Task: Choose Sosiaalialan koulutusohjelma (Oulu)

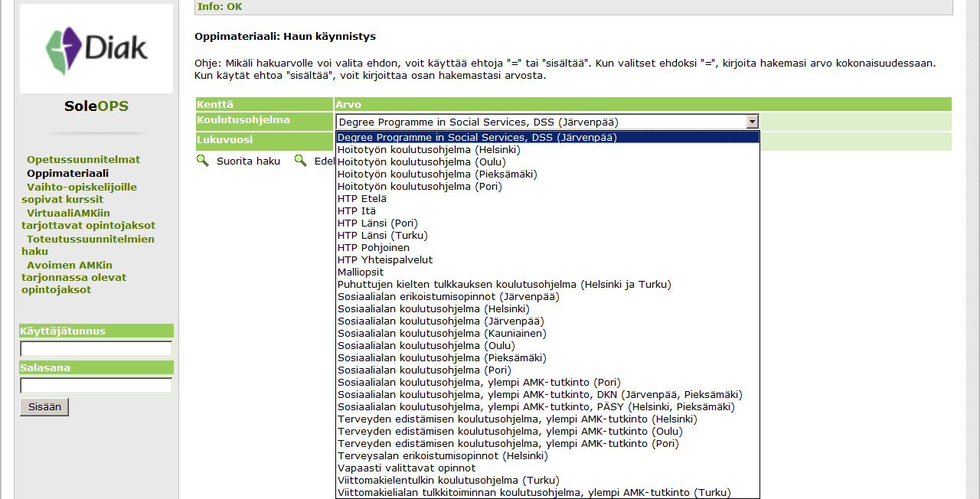Action: 547,346
